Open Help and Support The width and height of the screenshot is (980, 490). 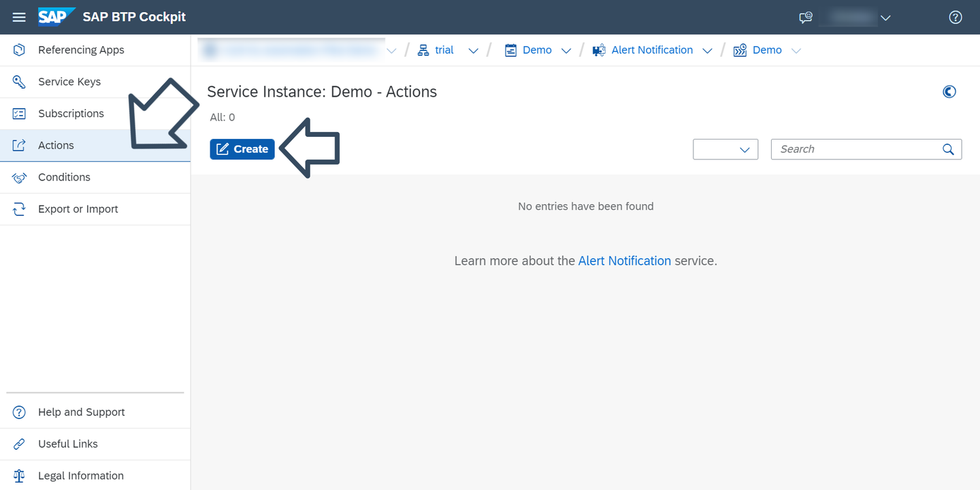pos(95,412)
